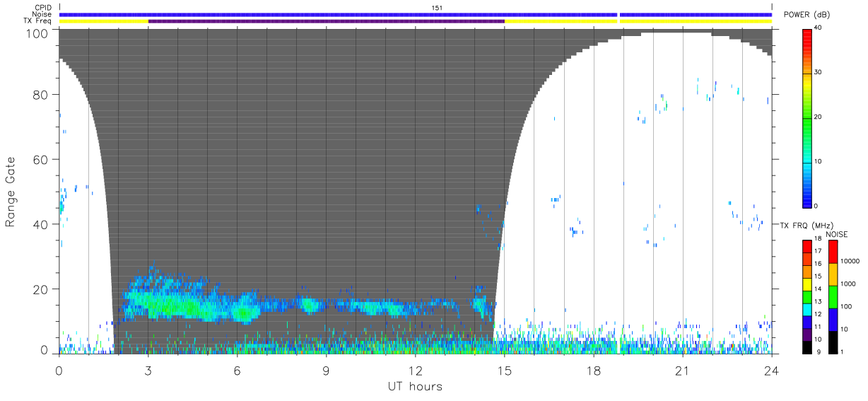The image size is (868, 401).
Task: Click the 18 tick on UT hours axis
Action: [x=594, y=370]
